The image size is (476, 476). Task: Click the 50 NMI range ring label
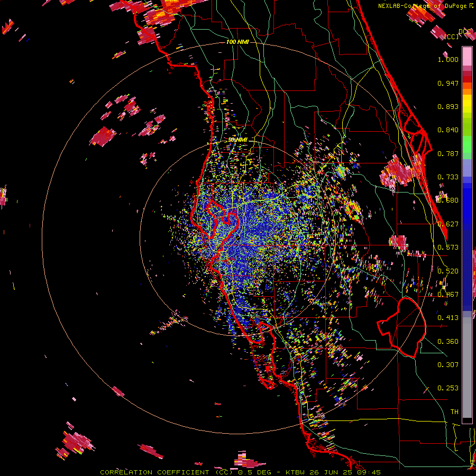point(237,140)
